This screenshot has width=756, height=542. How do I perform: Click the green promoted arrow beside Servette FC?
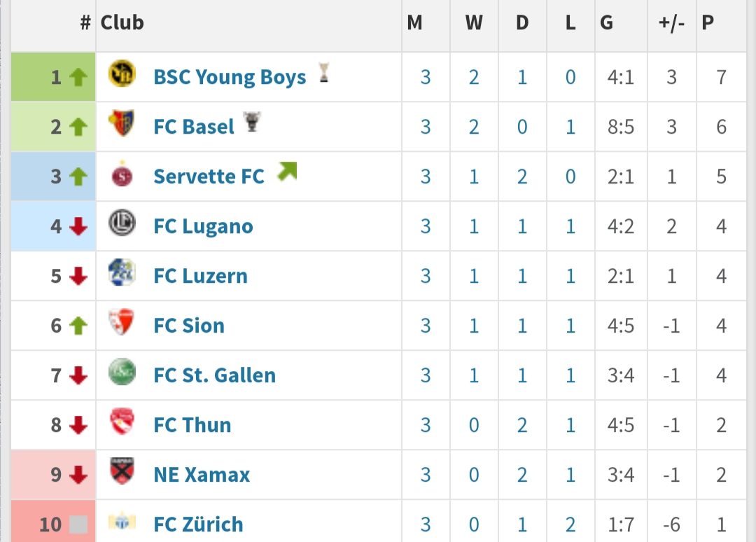tap(287, 172)
